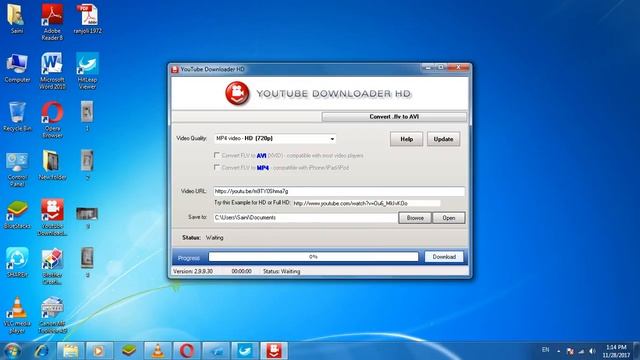
Task: Switch to YouTube Downloader HD taskbar icon
Action: click(274, 351)
